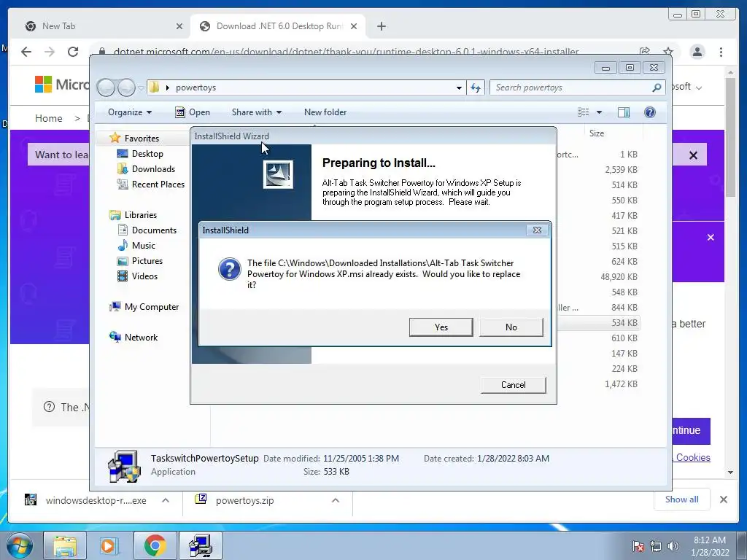Confirm replacing the file with Yes
The image size is (747, 560).
pyautogui.click(x=441, y=327)
